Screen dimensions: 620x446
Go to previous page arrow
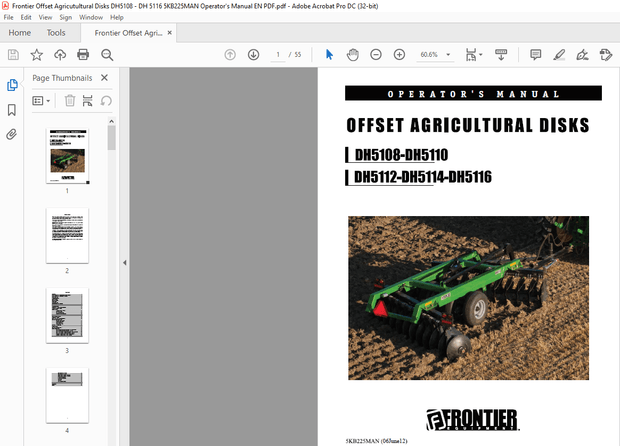230,55
